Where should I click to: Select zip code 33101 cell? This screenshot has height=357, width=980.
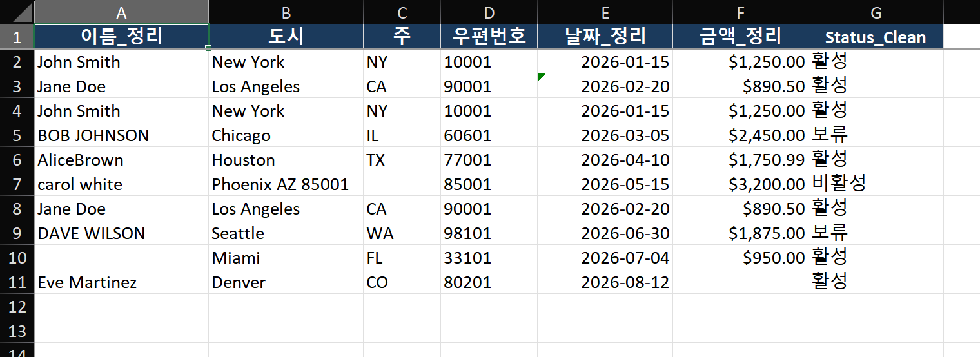[489, 257]
